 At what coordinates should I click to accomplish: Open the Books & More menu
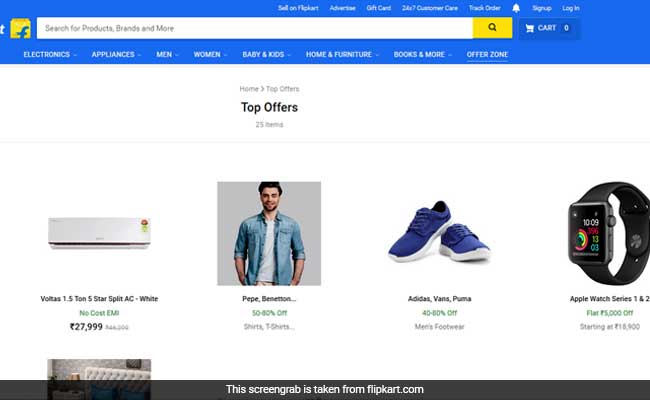tap(422, 54)
